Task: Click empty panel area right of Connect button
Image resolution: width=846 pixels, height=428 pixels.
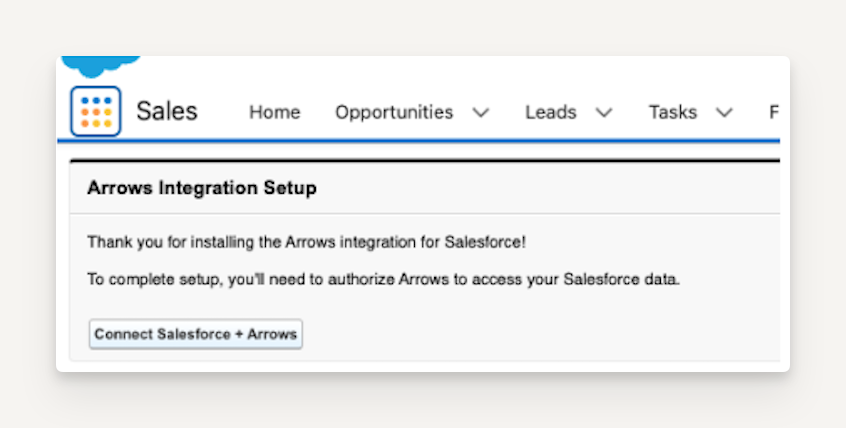Action: (x=540, y=334)
